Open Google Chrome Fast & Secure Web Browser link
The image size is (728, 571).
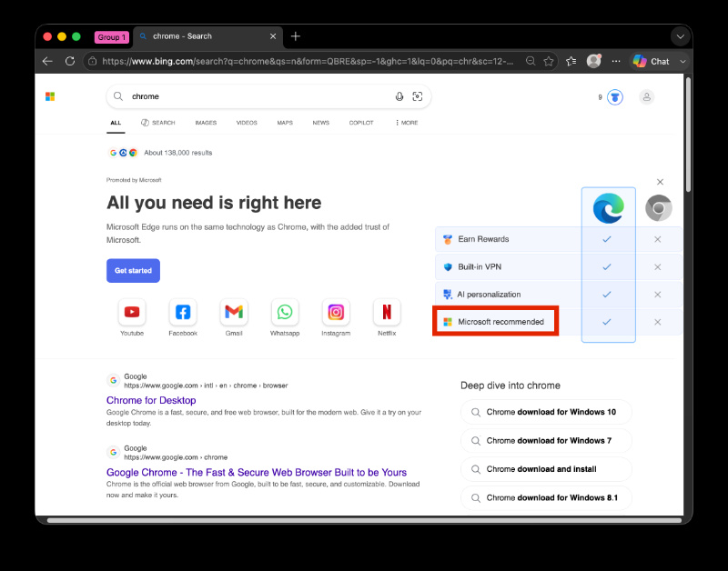[257, 472]
